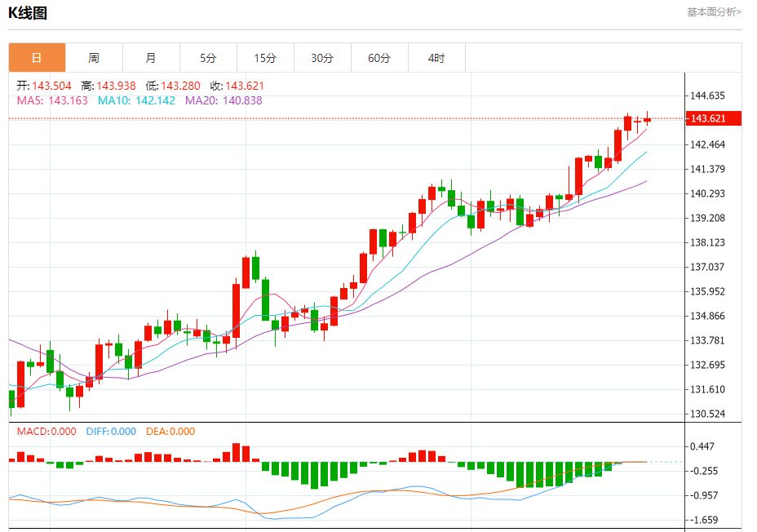Click the MA5 indicator label

[x=52, y=100]
